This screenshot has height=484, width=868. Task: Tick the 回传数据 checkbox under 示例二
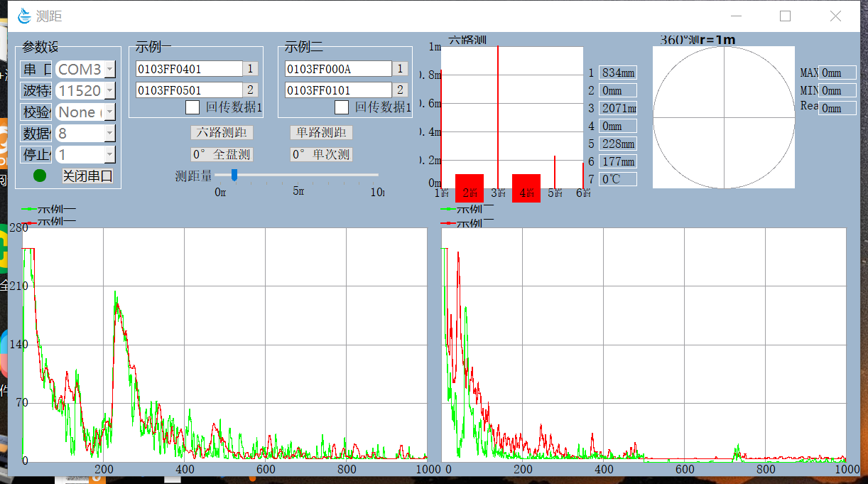pyautogui.click(x=342, y=107)
